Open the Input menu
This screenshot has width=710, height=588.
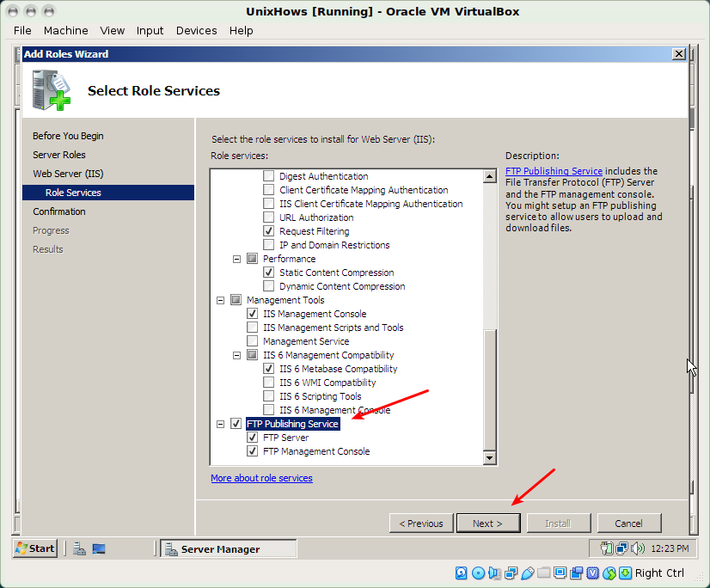click(x=150, y=30)
